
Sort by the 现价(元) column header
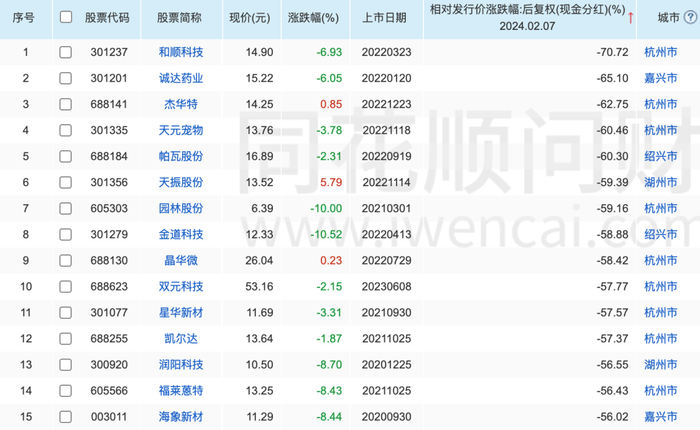tap(250, 18)
